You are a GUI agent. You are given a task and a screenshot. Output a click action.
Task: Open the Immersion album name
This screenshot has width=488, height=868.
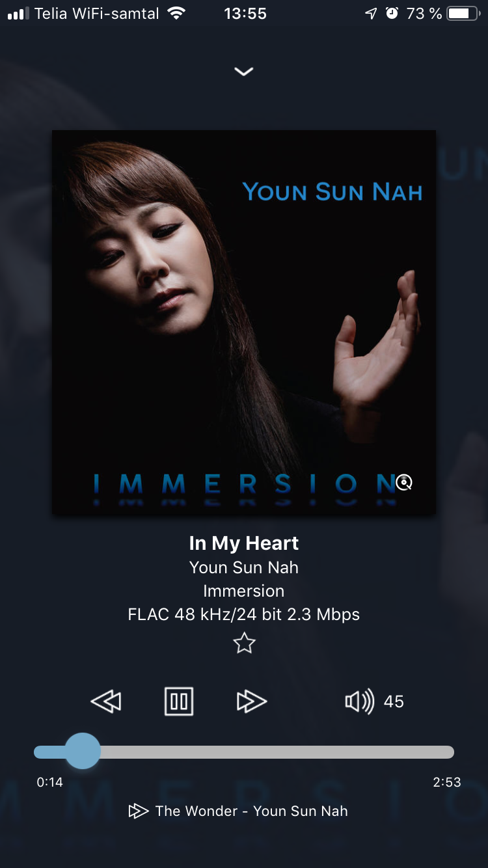(x=244, y=591)
